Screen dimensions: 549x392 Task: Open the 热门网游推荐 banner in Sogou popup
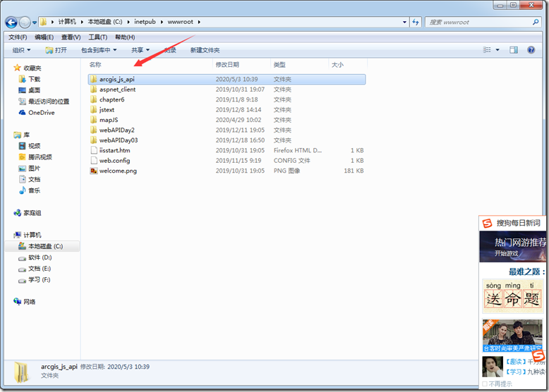point(512,247)
